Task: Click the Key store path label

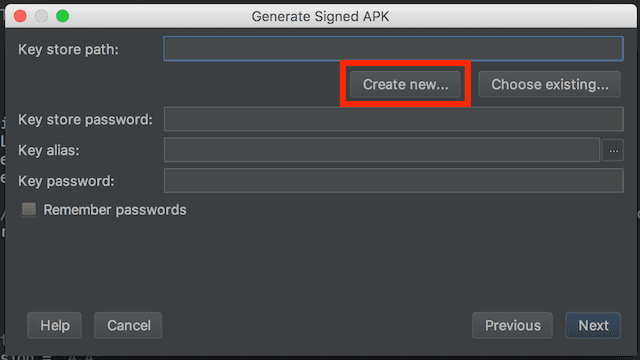Action: (x=68, y=49)
